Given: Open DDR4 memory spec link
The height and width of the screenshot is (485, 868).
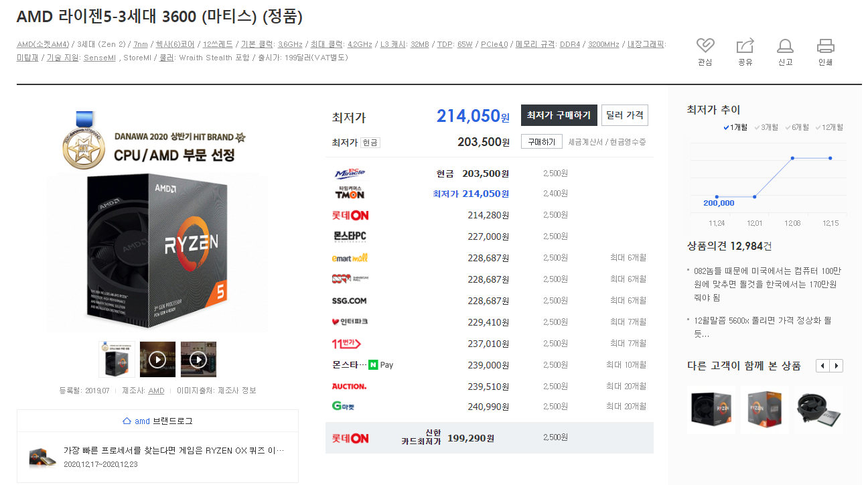Looking at the screenshot, I should [570, 44].
